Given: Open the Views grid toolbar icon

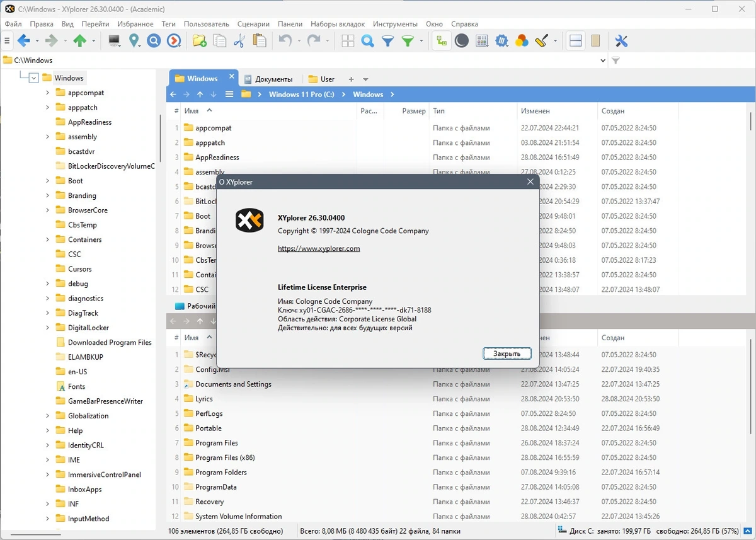Looking at the screenshot, I should click(x=348, y=41).
